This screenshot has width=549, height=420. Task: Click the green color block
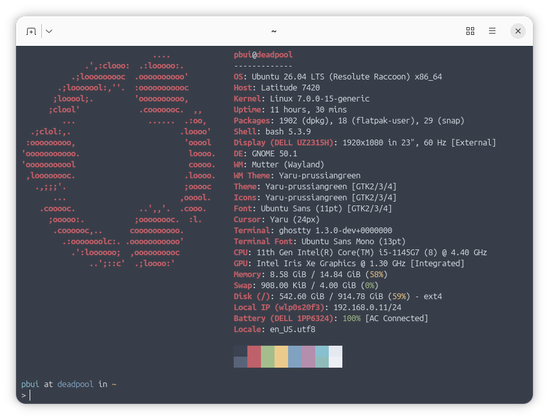[267, 357]
